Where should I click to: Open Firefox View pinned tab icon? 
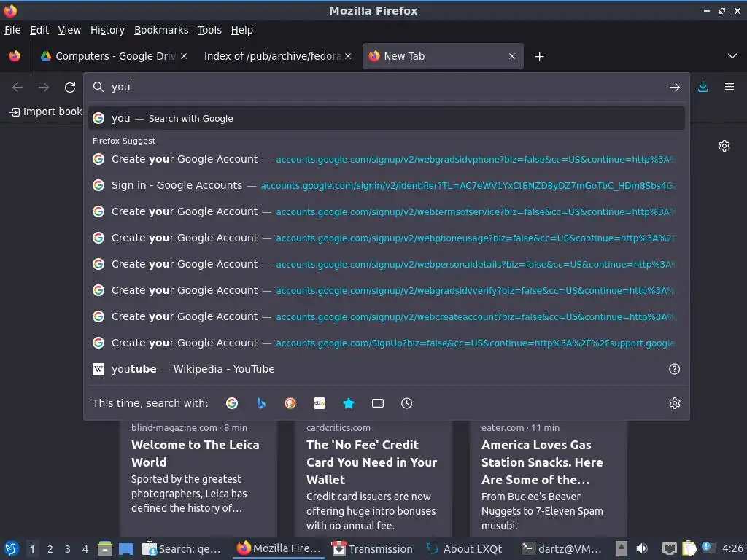click(x=15, y=56)
